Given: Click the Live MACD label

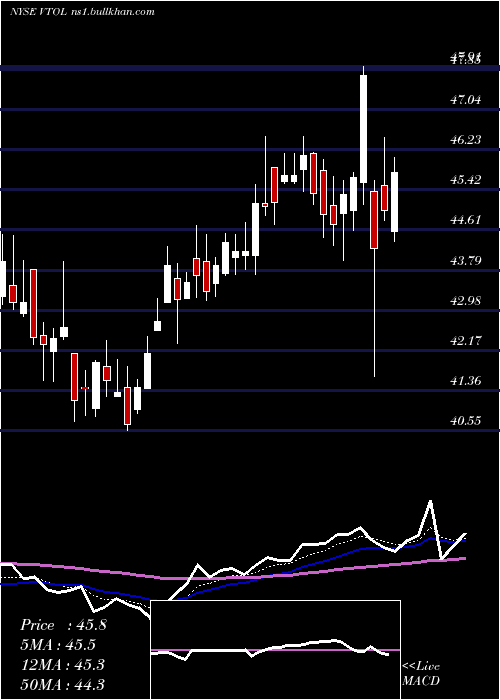Looking at the screenshot, I should (421, 673).
